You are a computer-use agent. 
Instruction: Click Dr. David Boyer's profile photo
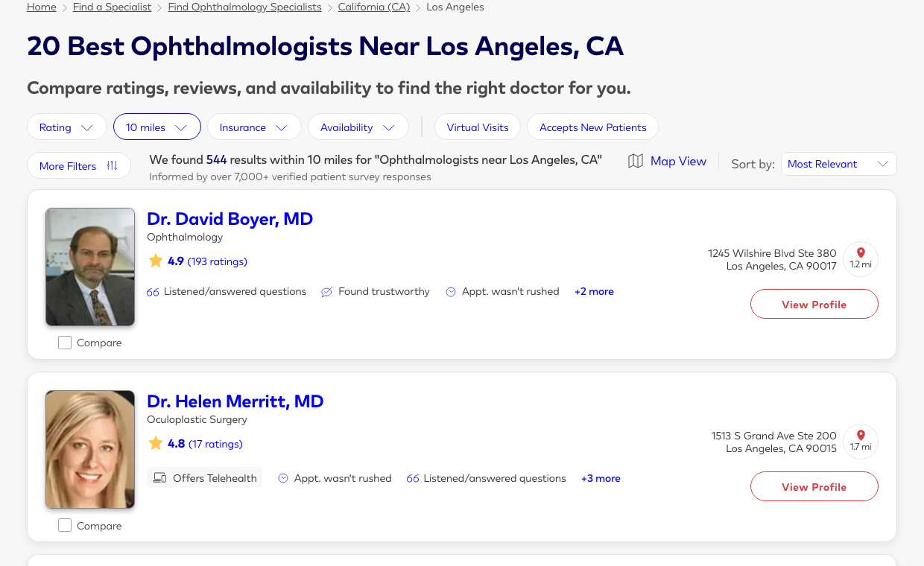click(90, 267)
